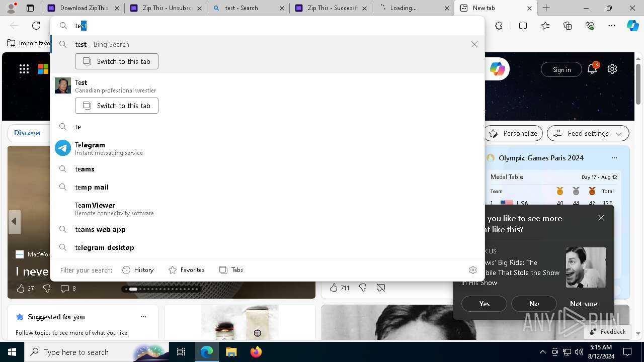This screenshot has width=644, height=362.
Task: Filter search by History
Action: tap(138, 270)
